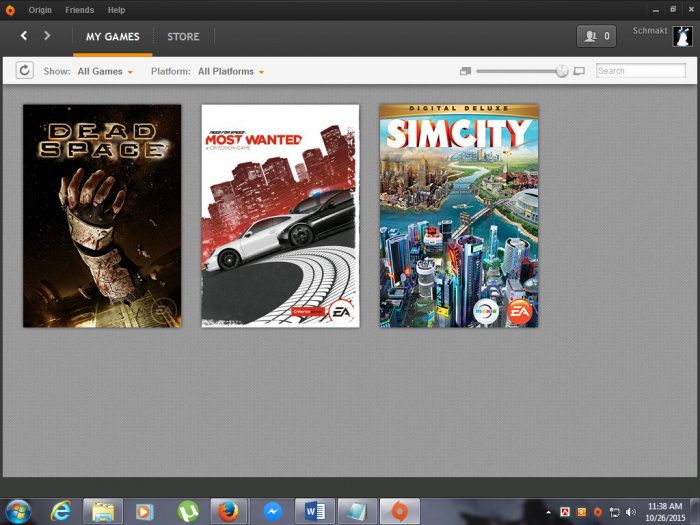Open the media player taskbar icon
This screenshot has width=700, height=525.
[x=145, y=511]
